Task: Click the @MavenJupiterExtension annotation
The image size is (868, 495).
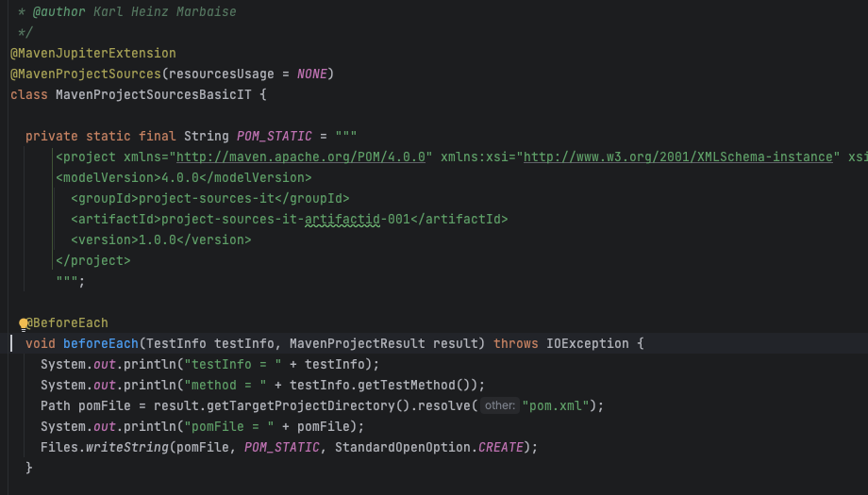Action: point(93,53)
